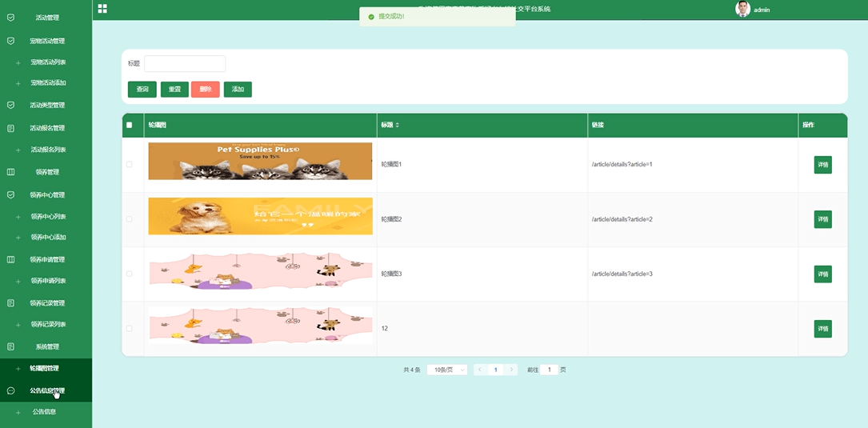Go to next page with right arrow
The image size is (868, 428).
coord(511,370)
